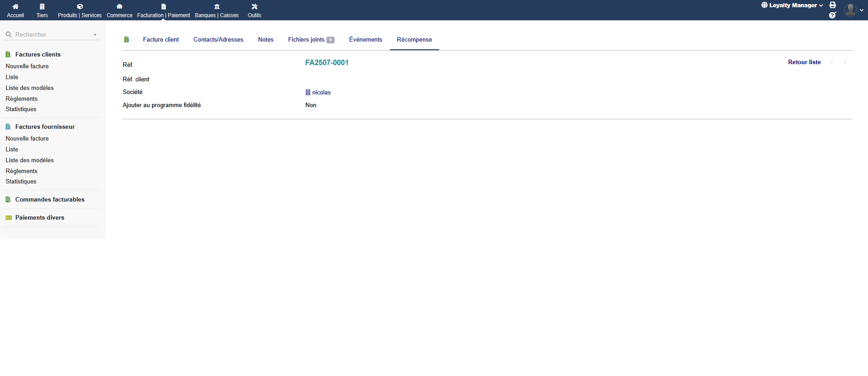Click the printer icon in top bar

coord(833,5)
